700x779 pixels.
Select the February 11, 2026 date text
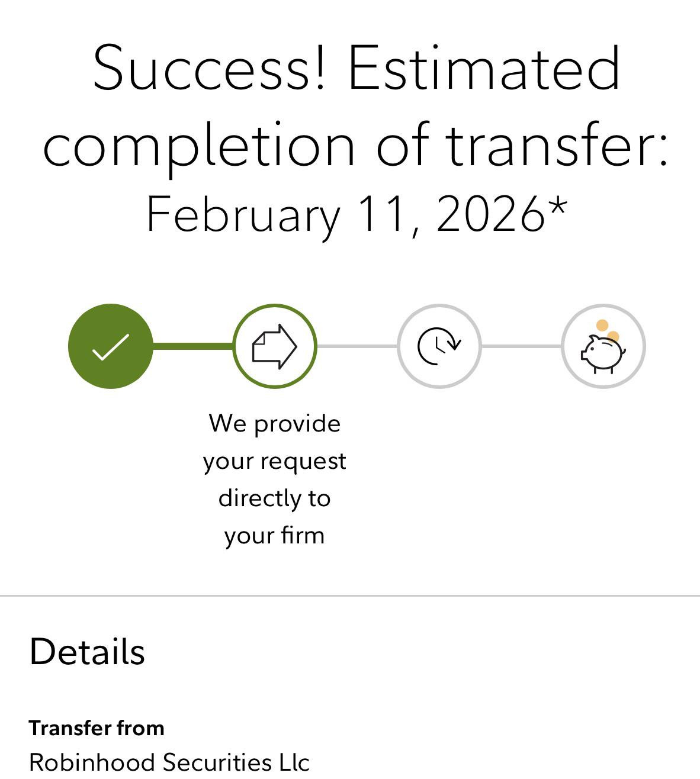coord(357,215)
